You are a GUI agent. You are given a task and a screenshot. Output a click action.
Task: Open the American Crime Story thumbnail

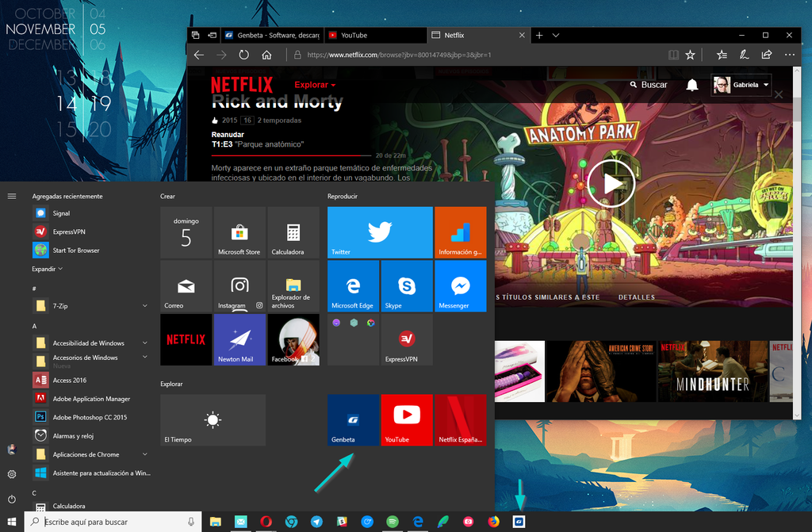coord(601,371)
